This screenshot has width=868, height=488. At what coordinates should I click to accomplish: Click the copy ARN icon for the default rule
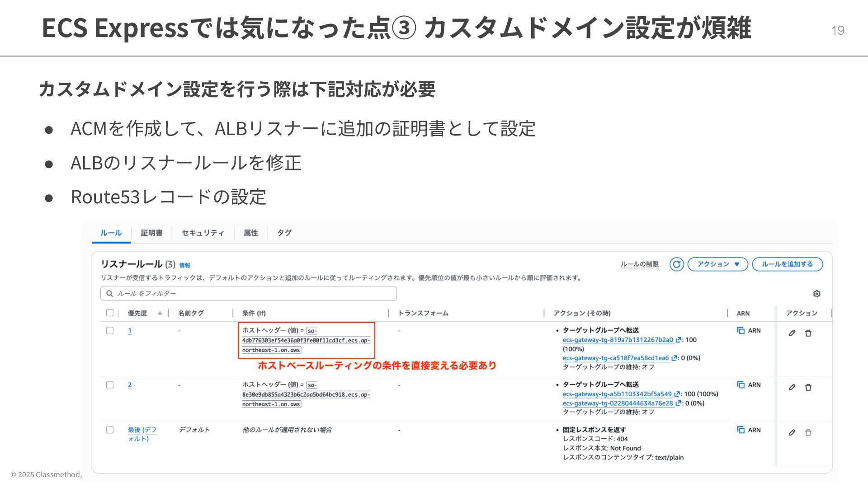tap(741, 430)
